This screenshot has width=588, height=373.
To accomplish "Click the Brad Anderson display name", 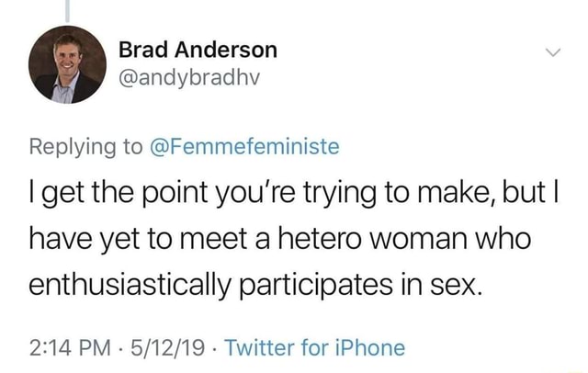I will tap(198, 50).
